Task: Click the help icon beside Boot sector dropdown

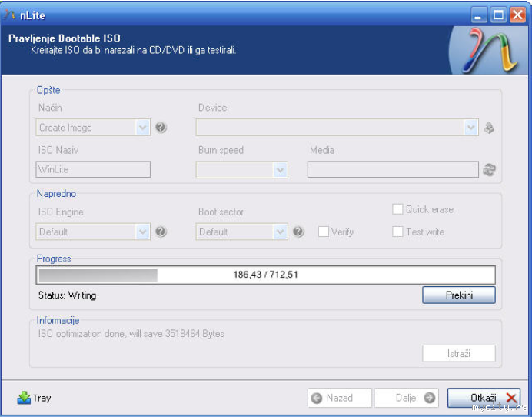Action: (298, 232)
